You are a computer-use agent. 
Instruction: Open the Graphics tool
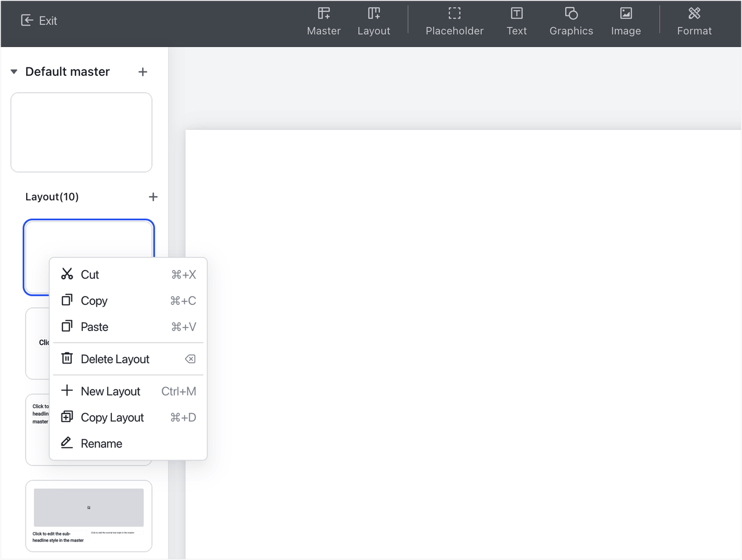tap(571, 21)
